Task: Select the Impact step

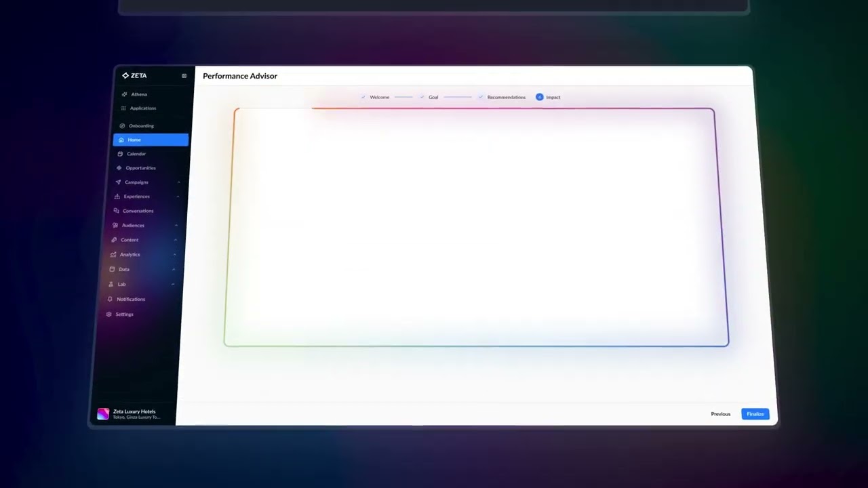Action: (x=549, y=98)
